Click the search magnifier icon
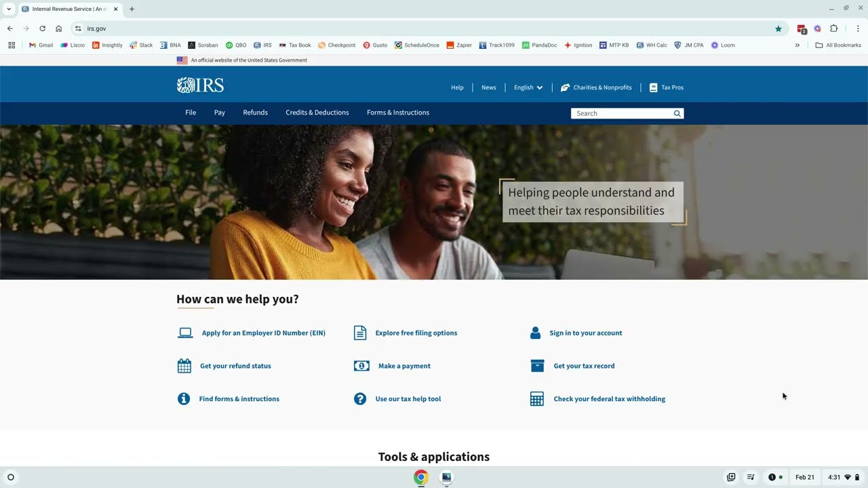The image size is (868, 488). (677, 113)
